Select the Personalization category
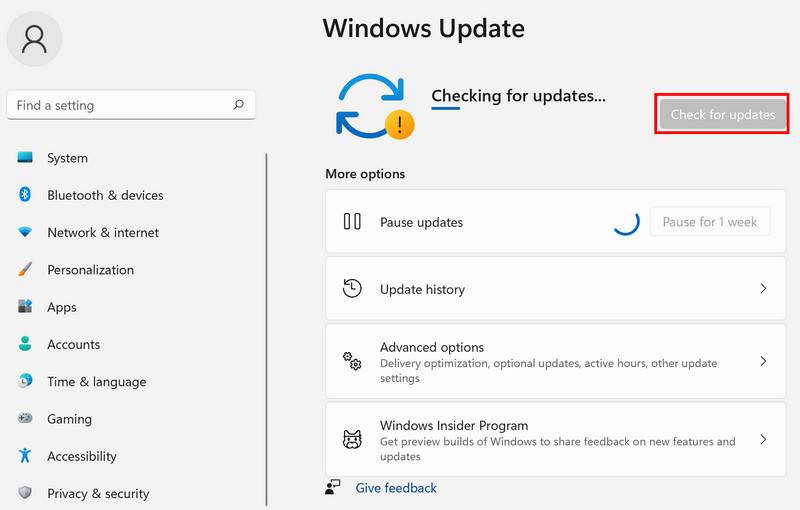Image resolution: width=800 pixels, height=510 pixels. [90, 270]
